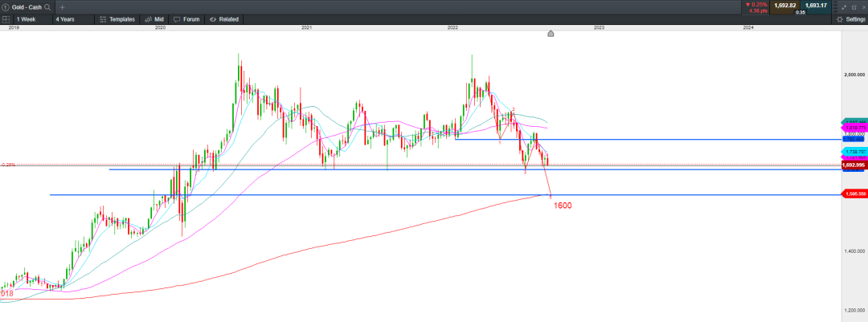Click the 2021 time axis label

(x=306, y=27)
